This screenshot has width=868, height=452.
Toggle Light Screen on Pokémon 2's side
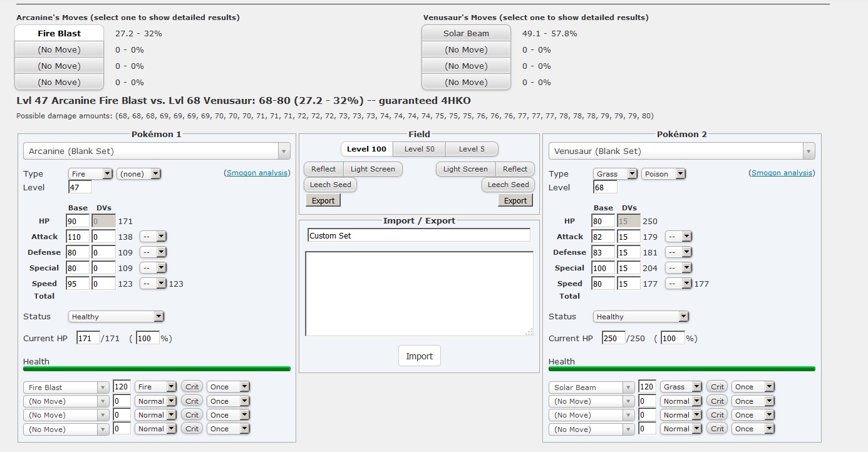[465, 169]
